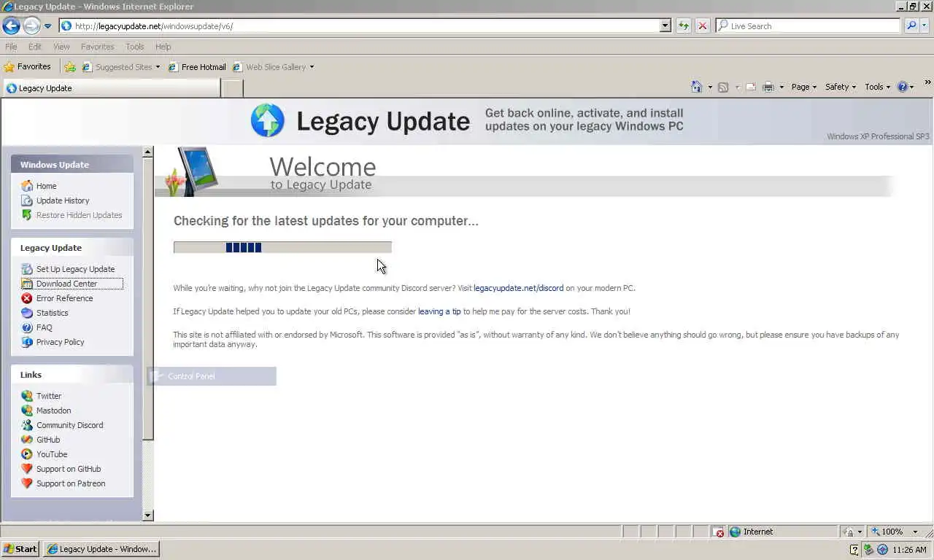
Task: Open legacyupdate.net/discord hyperlink
Action: (518, 288)
